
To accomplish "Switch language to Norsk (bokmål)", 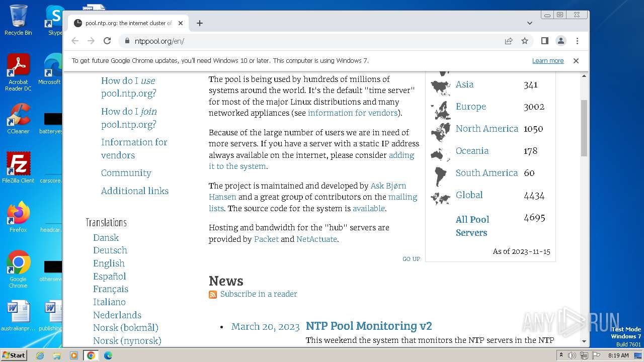I will pyautogui.click(x=126, y=328).
